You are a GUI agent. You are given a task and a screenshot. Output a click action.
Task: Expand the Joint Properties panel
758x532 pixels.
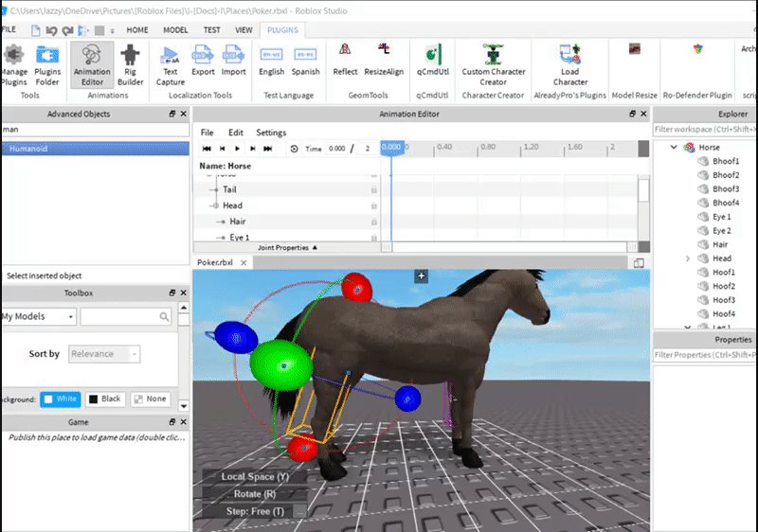[x=287, y=248]
